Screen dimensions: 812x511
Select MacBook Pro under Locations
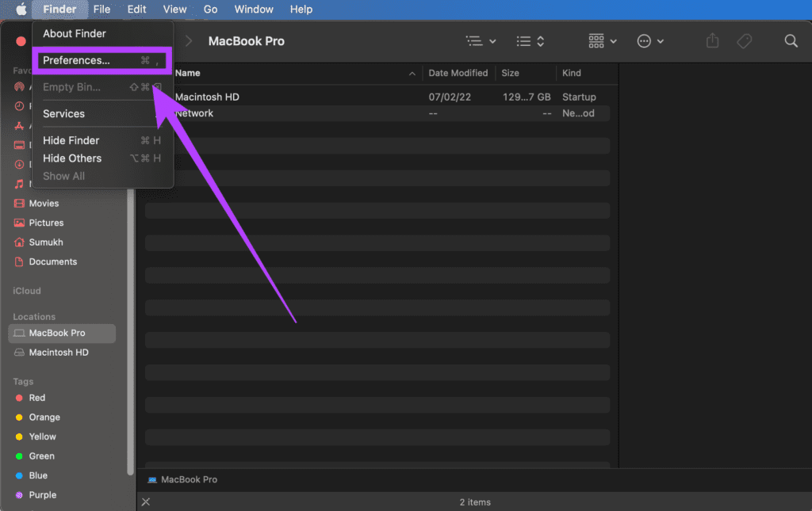pyautogui.click(x=62, y=333)
